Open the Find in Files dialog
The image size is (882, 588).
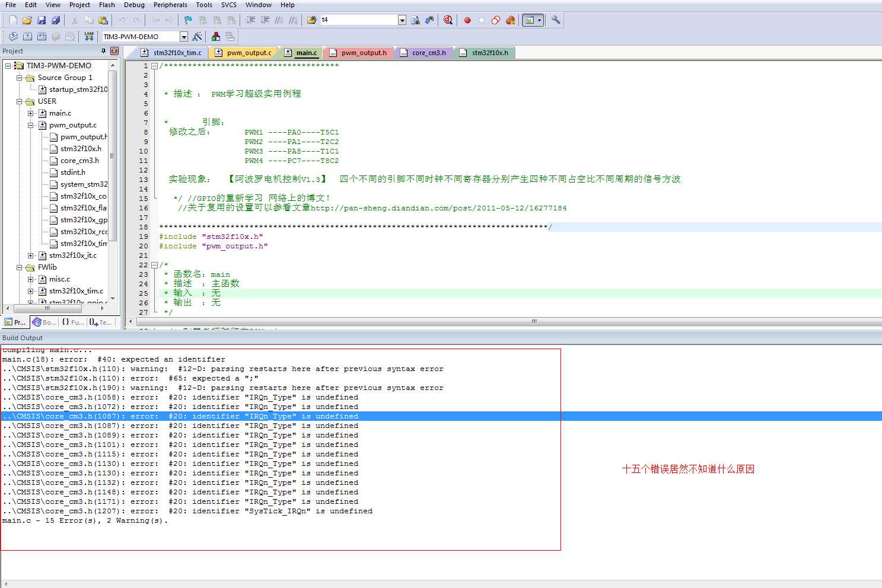(x=311, y=20)
